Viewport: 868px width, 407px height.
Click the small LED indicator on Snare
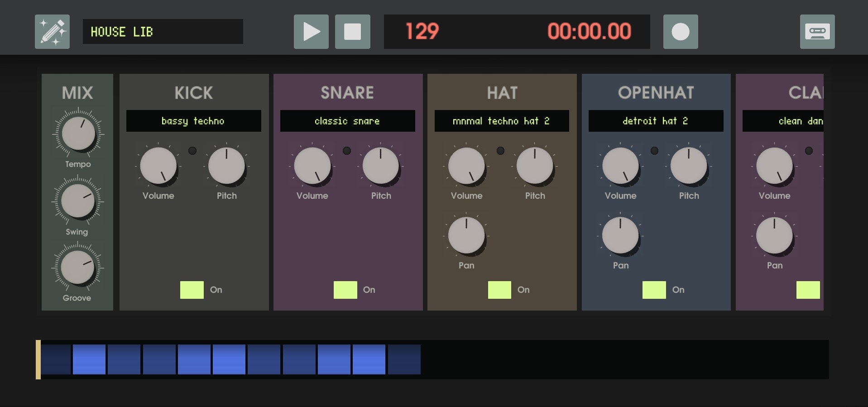coord(347,151)
